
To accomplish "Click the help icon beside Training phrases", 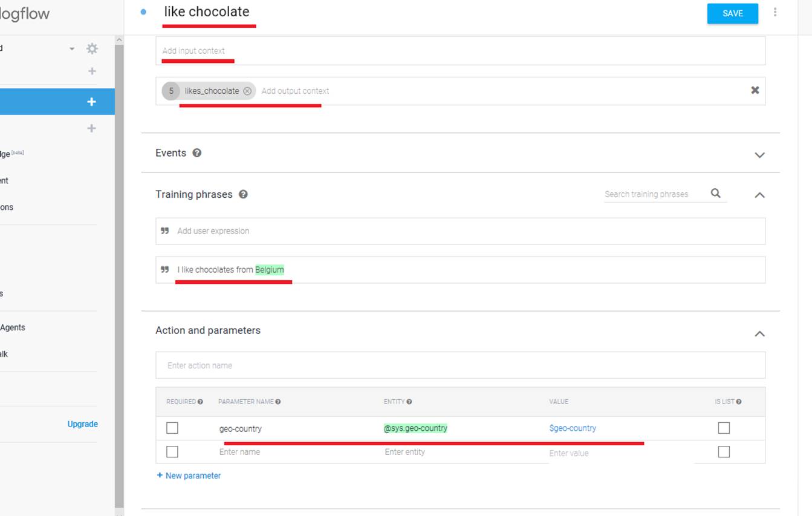I will pos(243,194).
